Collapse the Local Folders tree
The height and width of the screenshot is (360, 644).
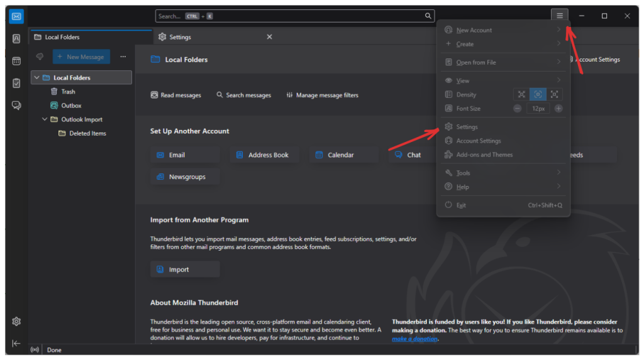[x=37, y=78]
